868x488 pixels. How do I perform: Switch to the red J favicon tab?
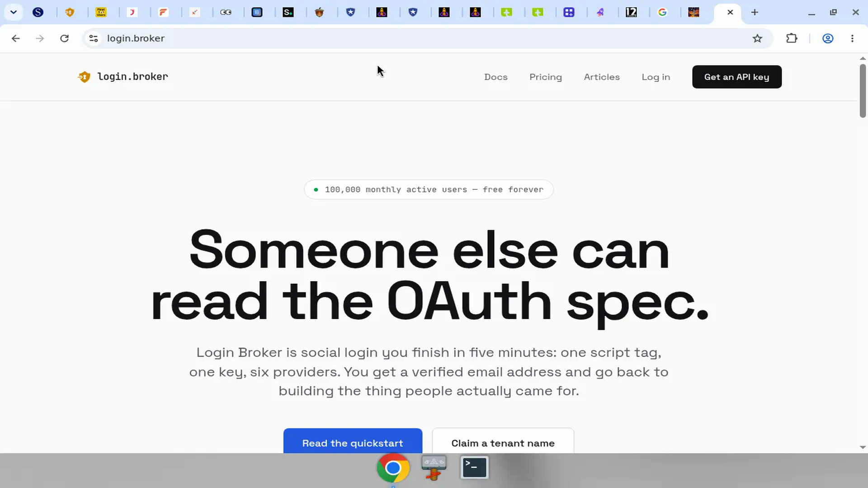click(132, 12)
